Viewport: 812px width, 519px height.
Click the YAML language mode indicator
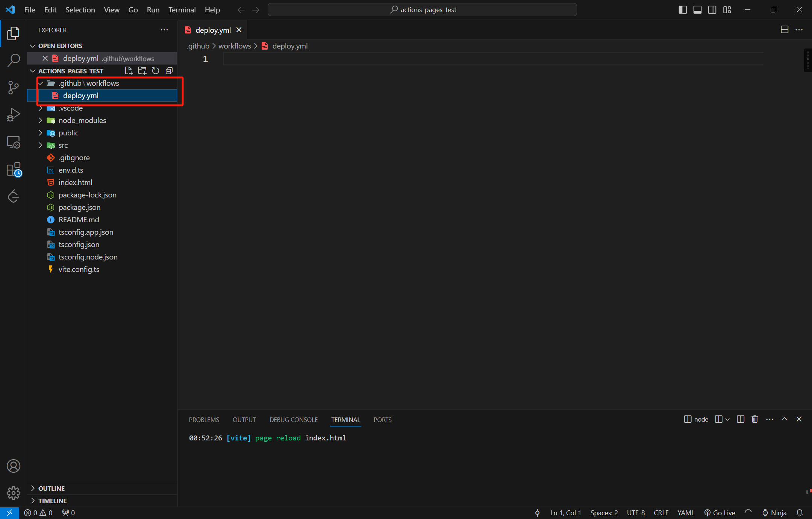[686, 513]
